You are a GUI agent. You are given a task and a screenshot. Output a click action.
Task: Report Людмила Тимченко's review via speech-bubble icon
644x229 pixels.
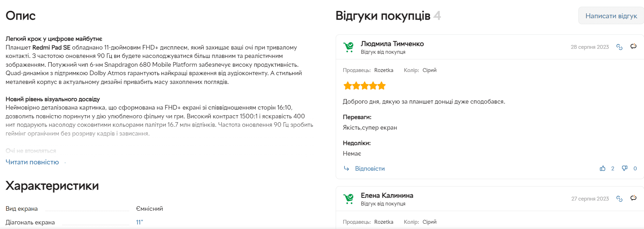pos(633,47)
